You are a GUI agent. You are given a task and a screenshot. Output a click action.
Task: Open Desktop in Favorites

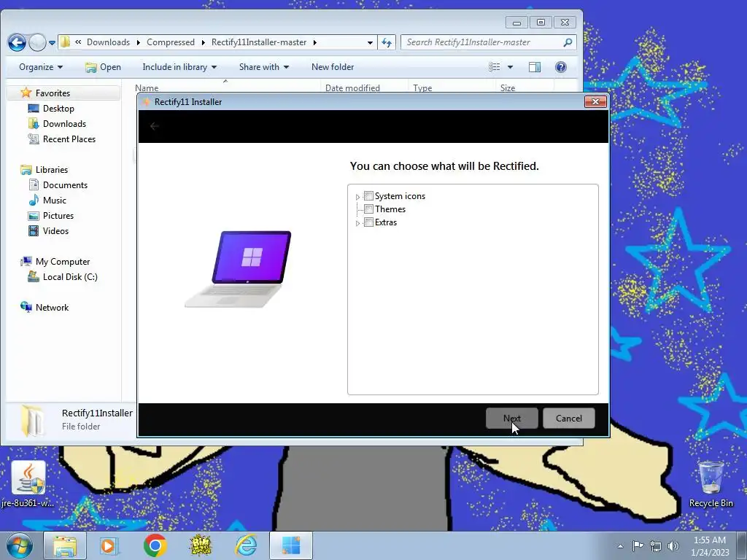[58, 109]
